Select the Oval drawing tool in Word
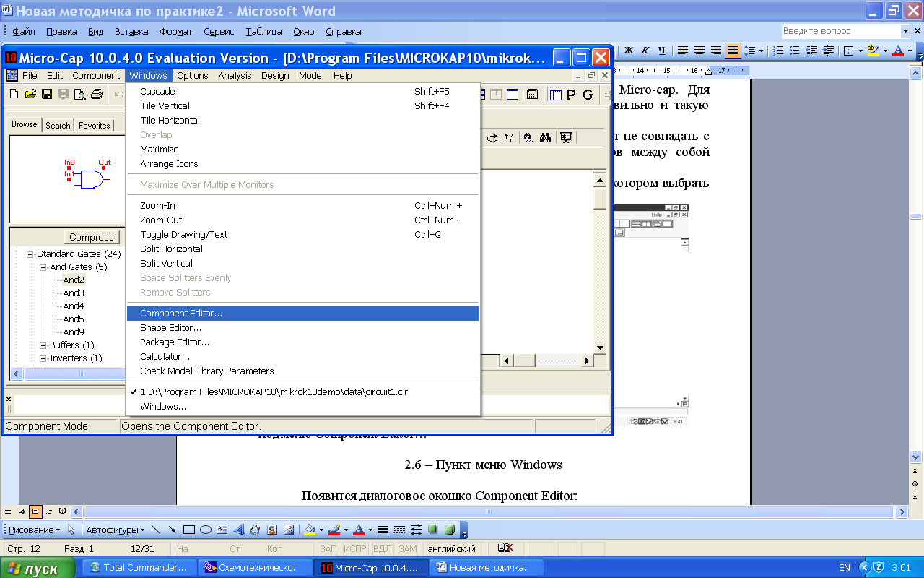 [206, 530]
